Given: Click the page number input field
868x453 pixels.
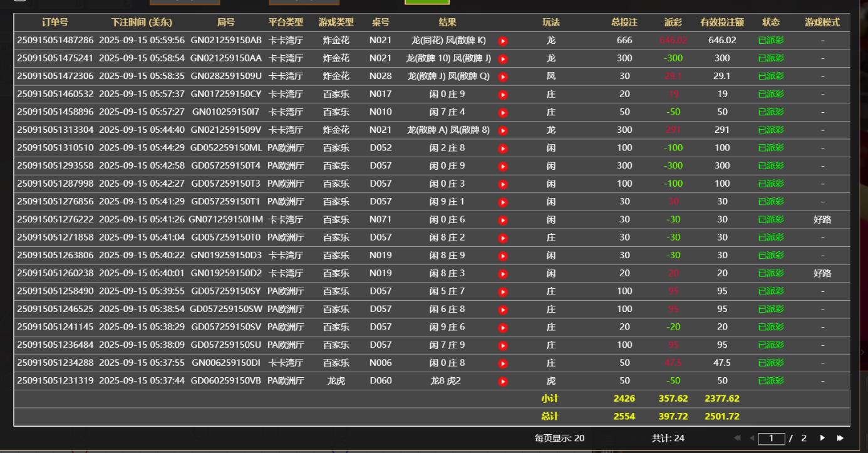Looking at the screenshot, I should (x=771, y=439).
